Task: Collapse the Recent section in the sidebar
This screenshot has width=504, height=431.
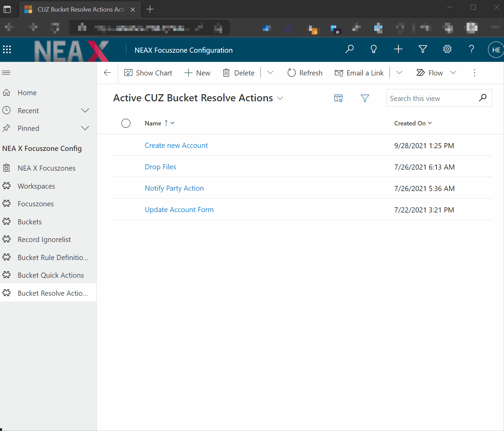Action: pos(85,110)
